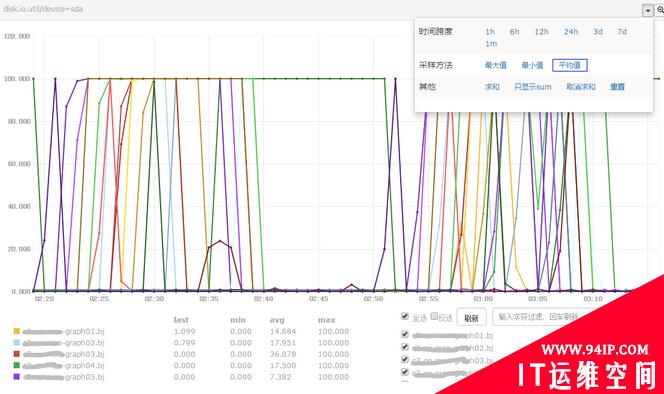The height and width of the screenshot is (394, 664).
Task: Click avg value 36.078
Action: pos(283,354)
